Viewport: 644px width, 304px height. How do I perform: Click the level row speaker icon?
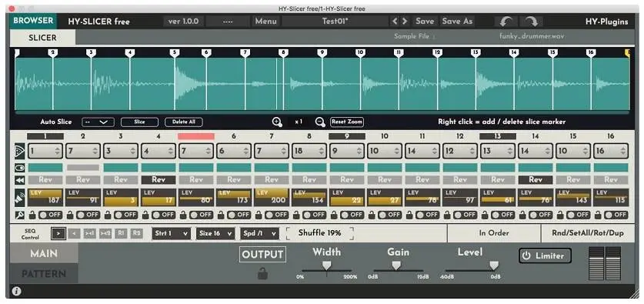[19, 198]
